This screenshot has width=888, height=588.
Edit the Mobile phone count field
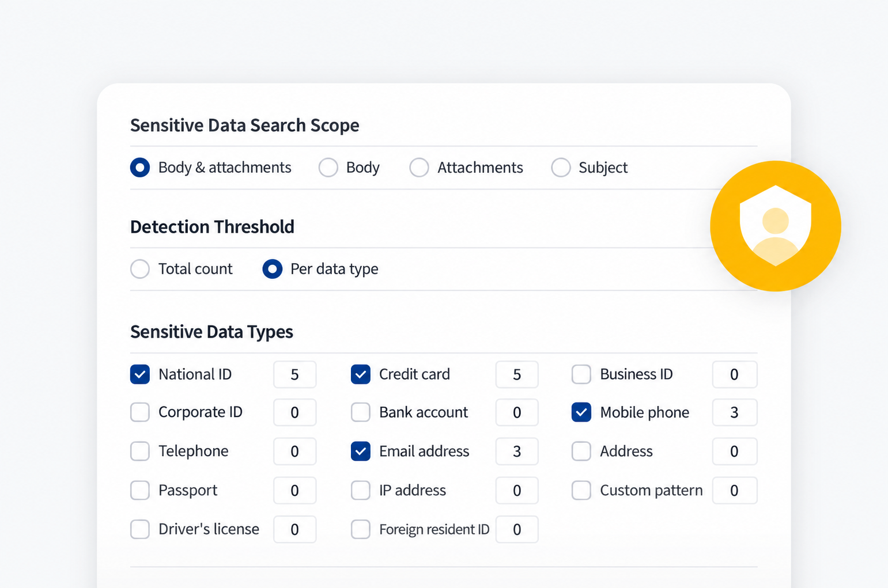(x=735, y=412)
